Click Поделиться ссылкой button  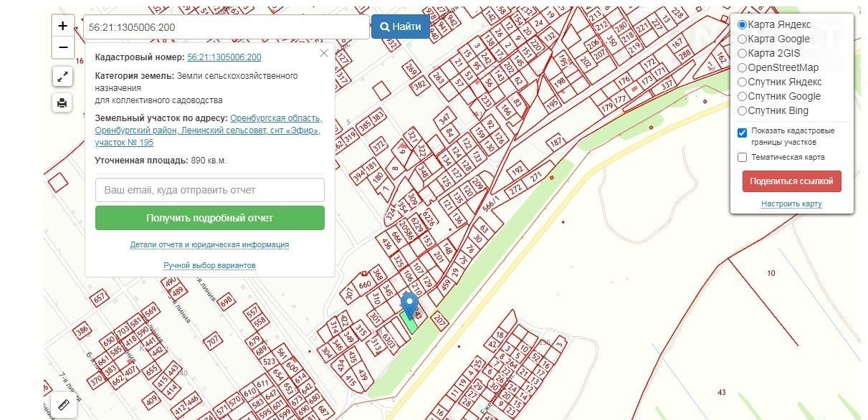pyautogui.click(x=791, y=181)
